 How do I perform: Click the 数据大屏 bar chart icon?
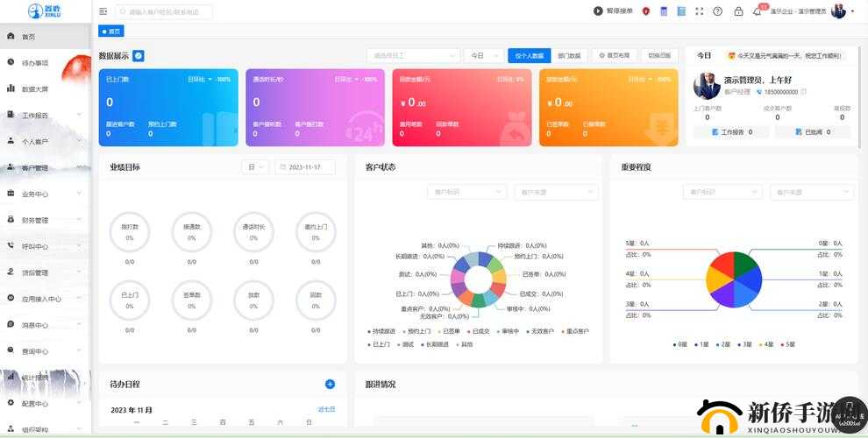(x=11, y=88)
